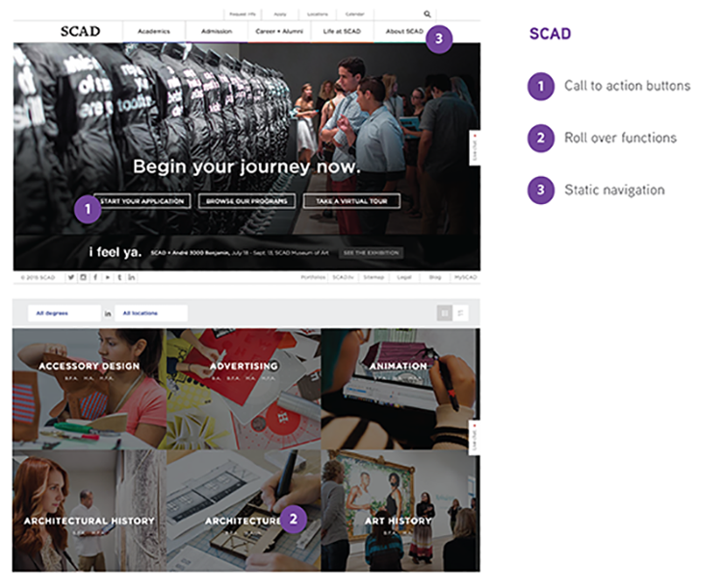722x588 pixels.
Task: Open the All degrees dropdown
Action: click(x=64, y=313)
